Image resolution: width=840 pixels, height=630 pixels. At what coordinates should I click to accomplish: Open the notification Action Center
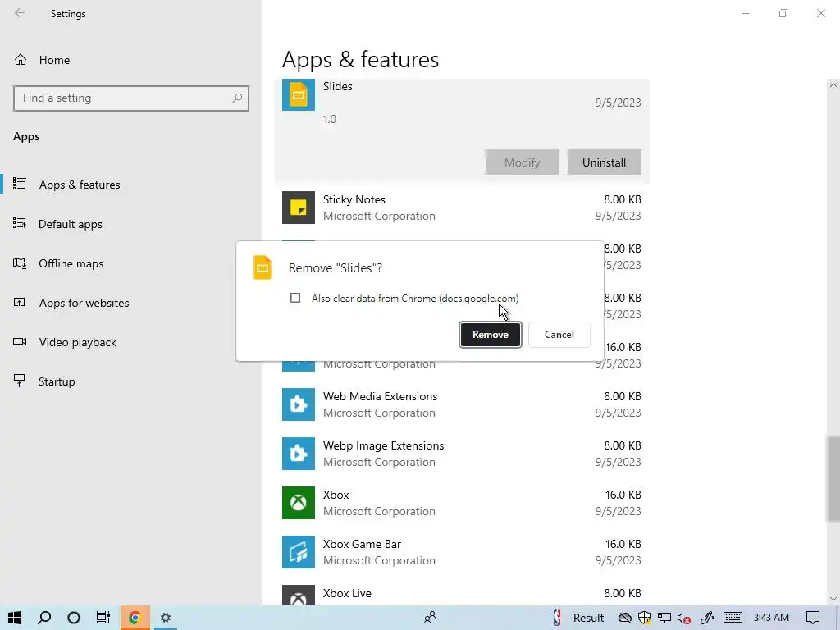(813, 618)
